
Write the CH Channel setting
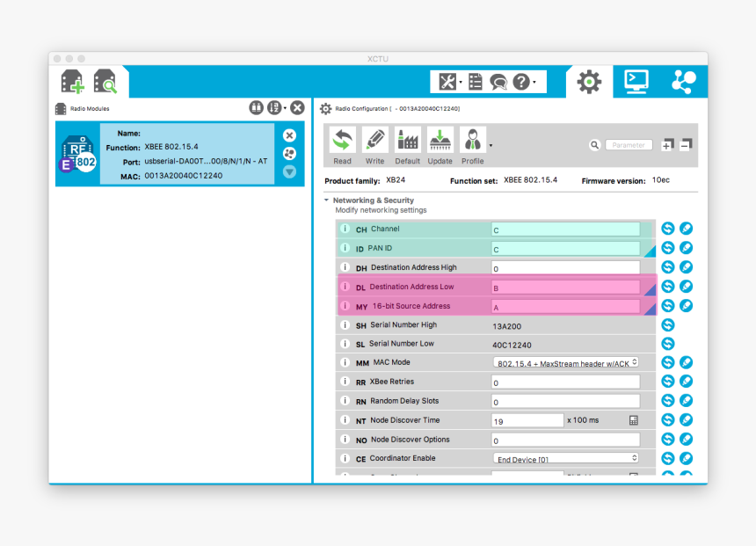[686, 228]
